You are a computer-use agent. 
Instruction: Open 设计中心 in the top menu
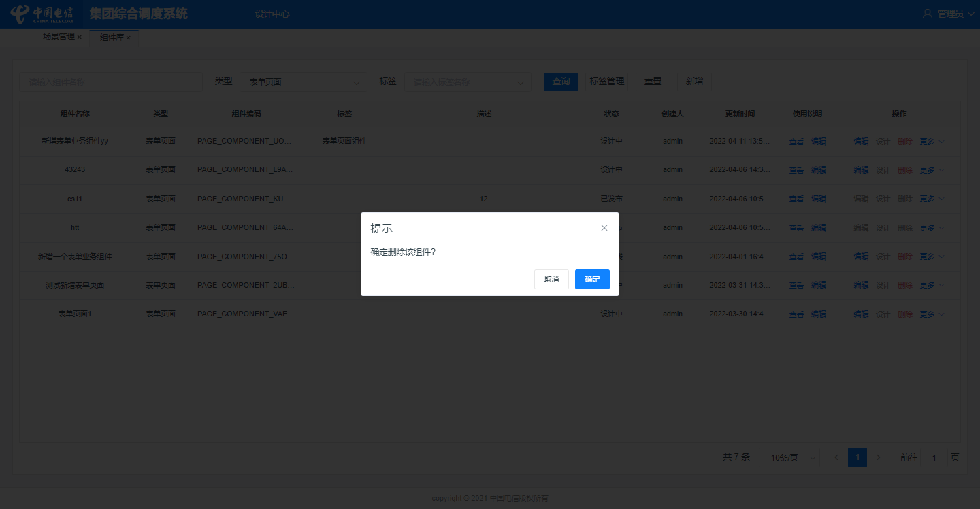[x=272, y=14]
